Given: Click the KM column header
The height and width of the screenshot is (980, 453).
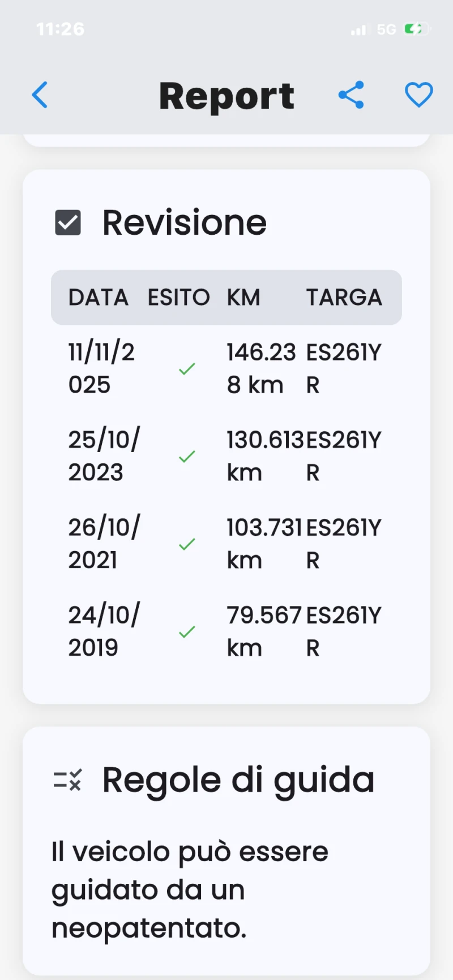Looking at the screenshot, I should pyautogui.click(x=243, y=298).
